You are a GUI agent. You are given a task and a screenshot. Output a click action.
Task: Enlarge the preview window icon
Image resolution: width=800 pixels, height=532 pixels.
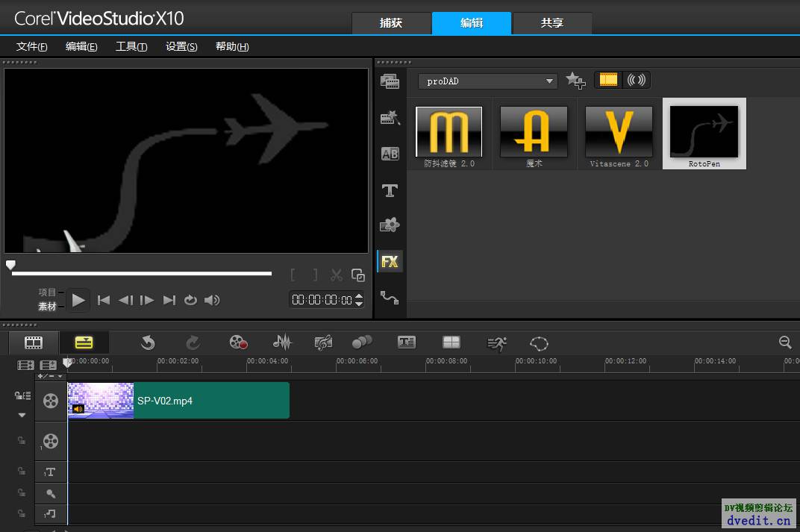pos(358,275)
